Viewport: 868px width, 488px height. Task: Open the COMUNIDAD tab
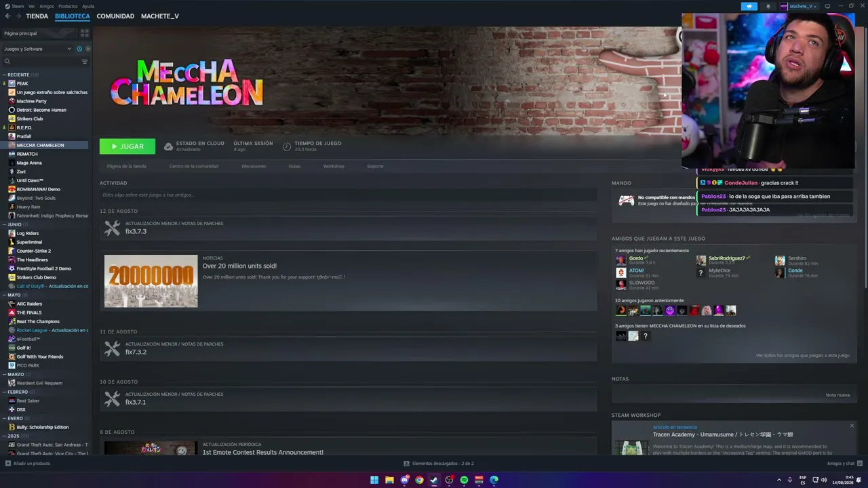pos(115,16)
